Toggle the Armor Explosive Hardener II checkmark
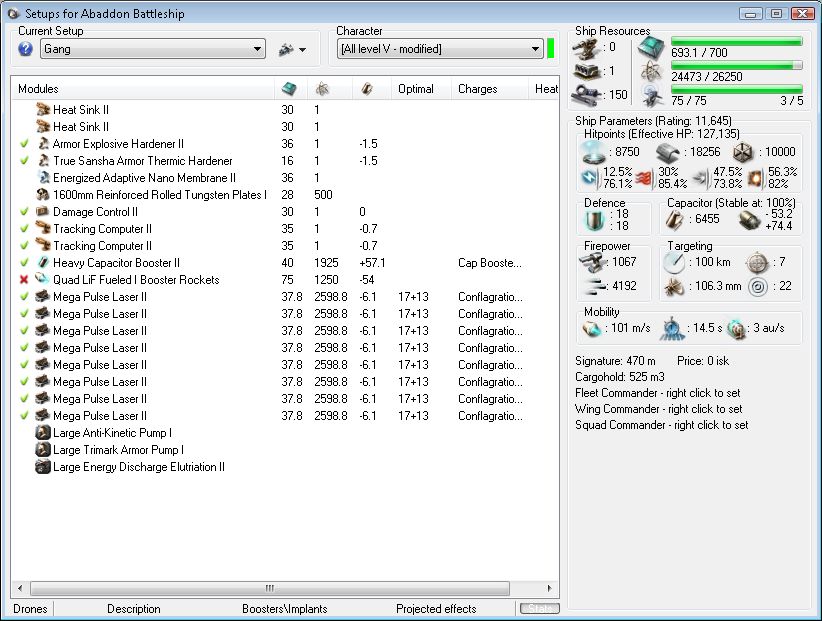 click(x=24, y=144)
